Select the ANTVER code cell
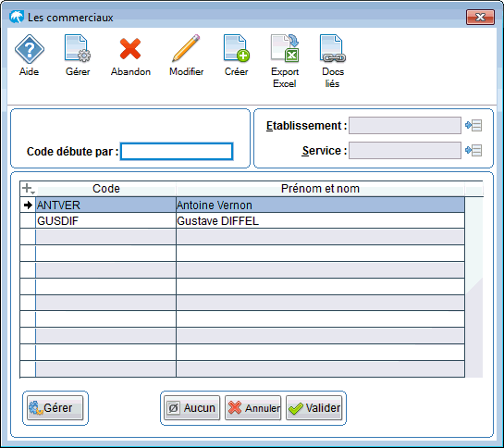Viewport: 504px width, 448px height. click(105, 205)
